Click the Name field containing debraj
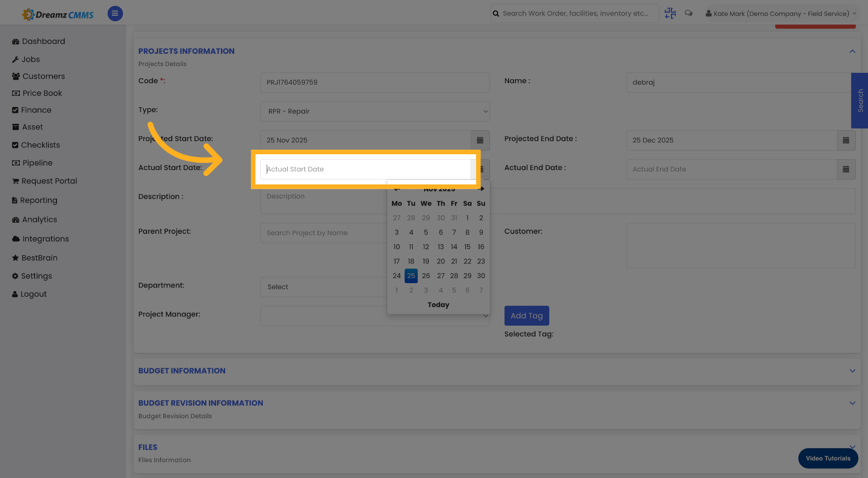This screenshot has width=868, height=478. (x=739, y=82)
